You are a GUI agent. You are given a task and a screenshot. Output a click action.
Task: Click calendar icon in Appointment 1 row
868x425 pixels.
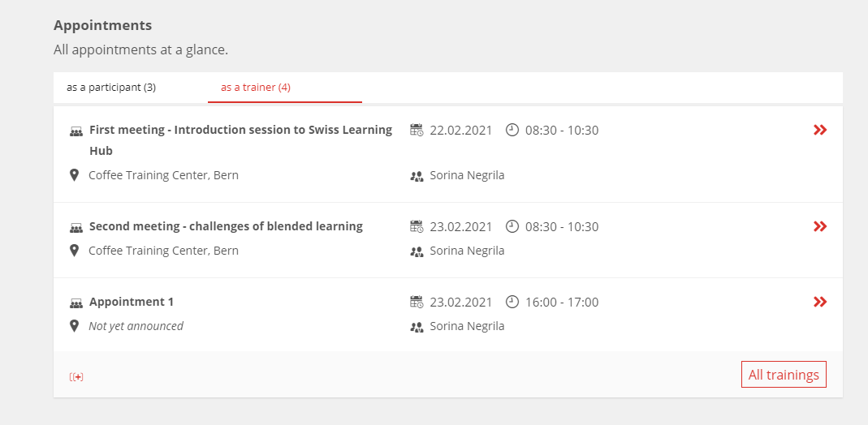point(417,302)
